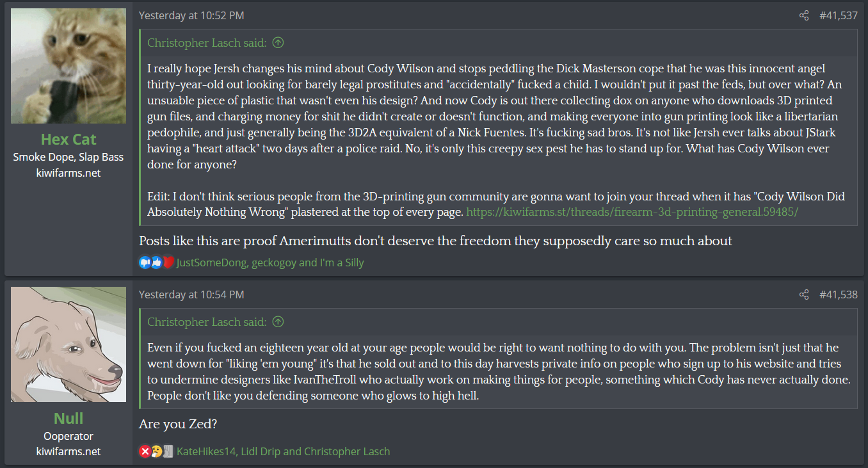Click "Yesterday at 10:54 PM" timestamp
868x468 pixels.
191,295
